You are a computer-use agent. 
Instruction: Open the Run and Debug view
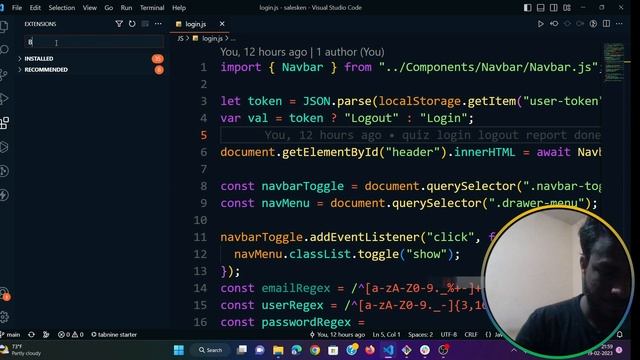point(4,98)
